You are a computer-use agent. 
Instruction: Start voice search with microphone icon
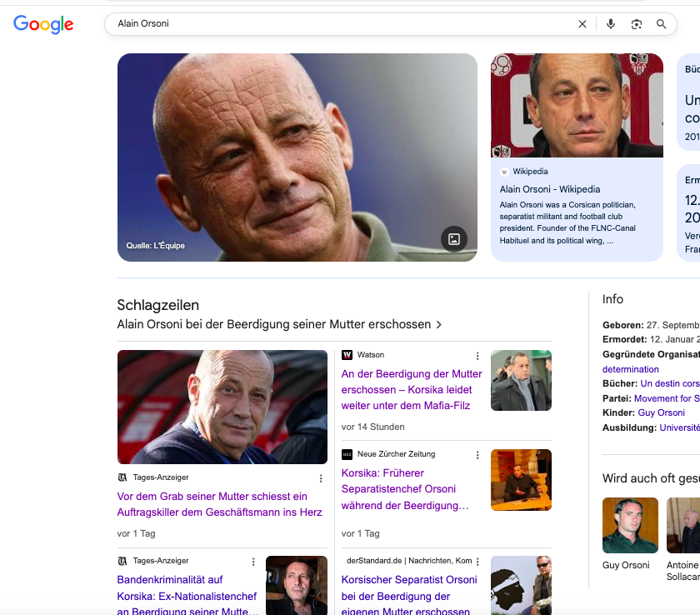point(611,24)
